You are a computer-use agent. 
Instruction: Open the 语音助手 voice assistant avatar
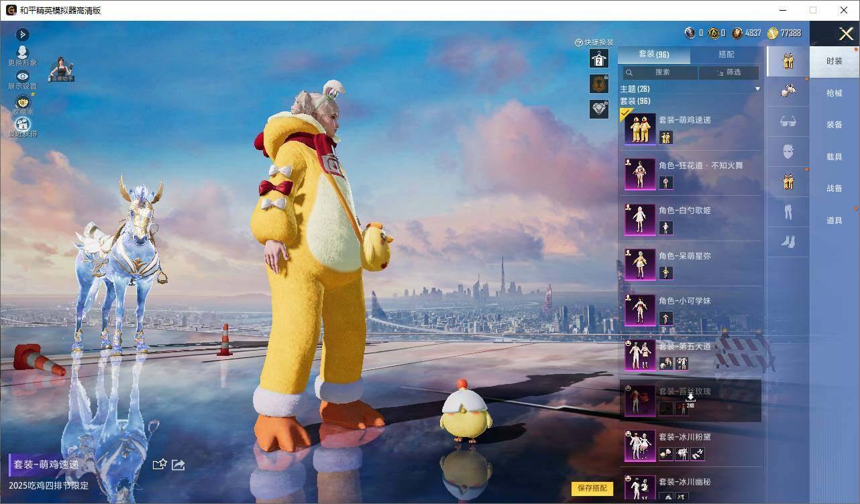coord(61,69)
